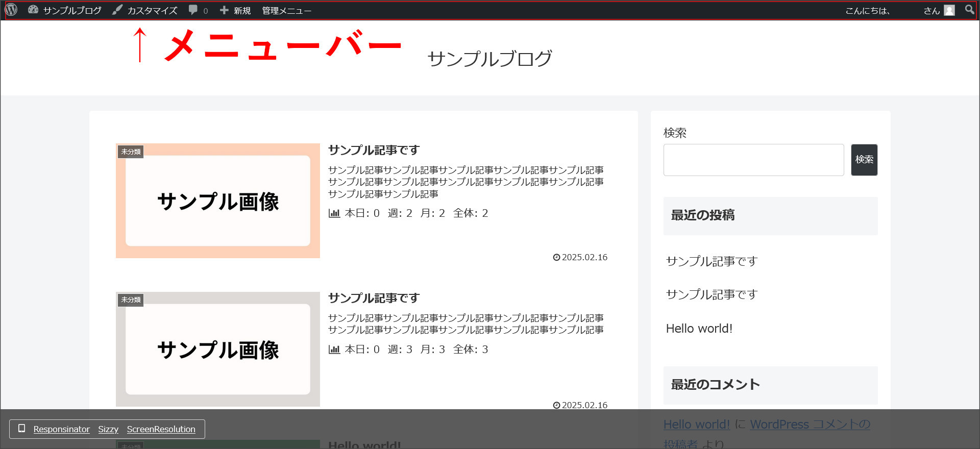Image resolution: width=980 pixels, height=449 pixels.
Task: Click second article's サンプル記事です title
Action: point(374,298)
